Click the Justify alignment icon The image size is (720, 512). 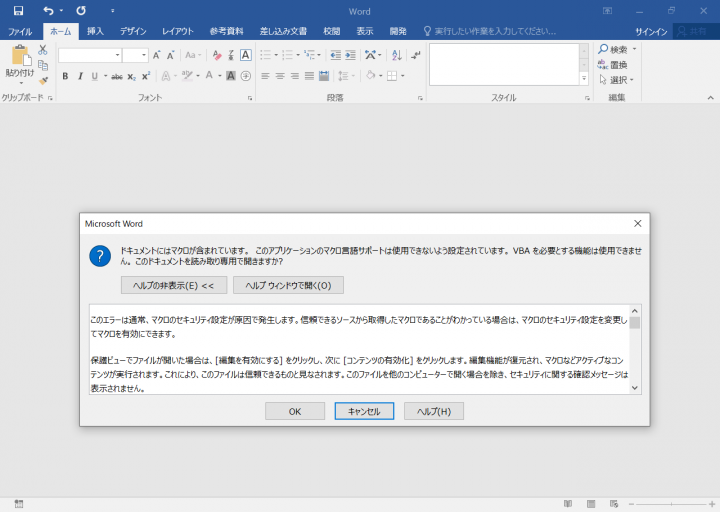309,76
